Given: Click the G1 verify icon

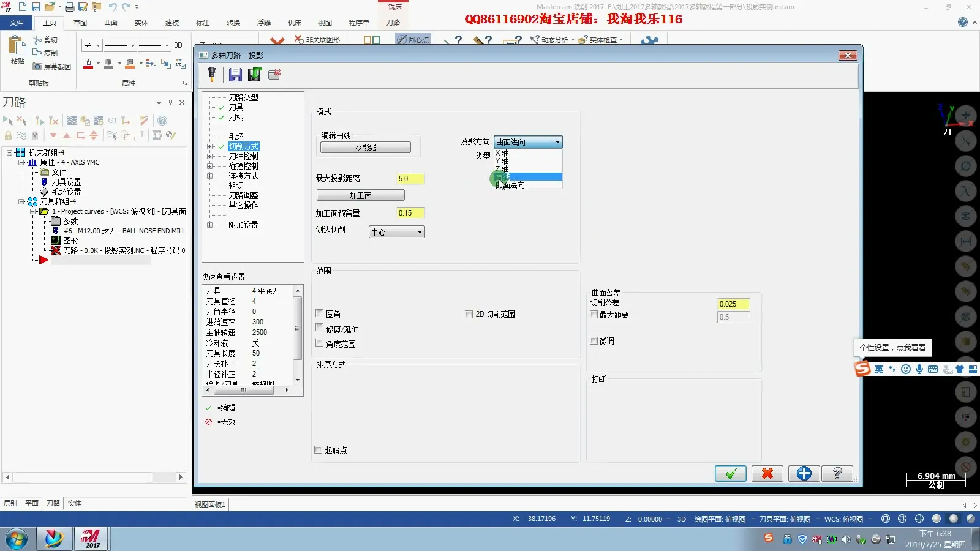Looking at the screenshot, I should [112, 121].
